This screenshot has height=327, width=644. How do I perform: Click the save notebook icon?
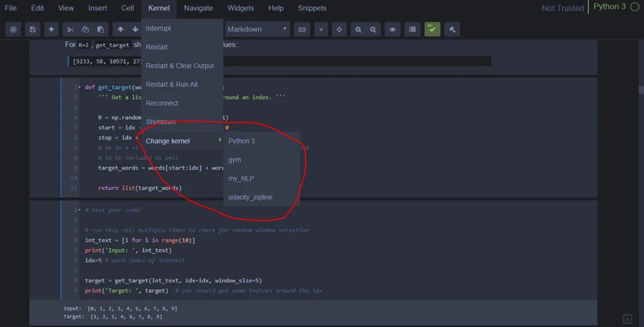[32, 30]
